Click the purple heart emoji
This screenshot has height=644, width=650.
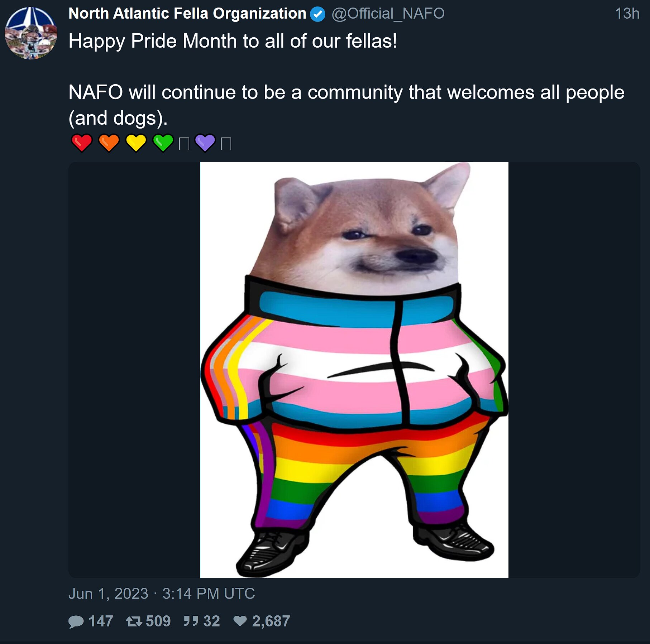[205, 143]
